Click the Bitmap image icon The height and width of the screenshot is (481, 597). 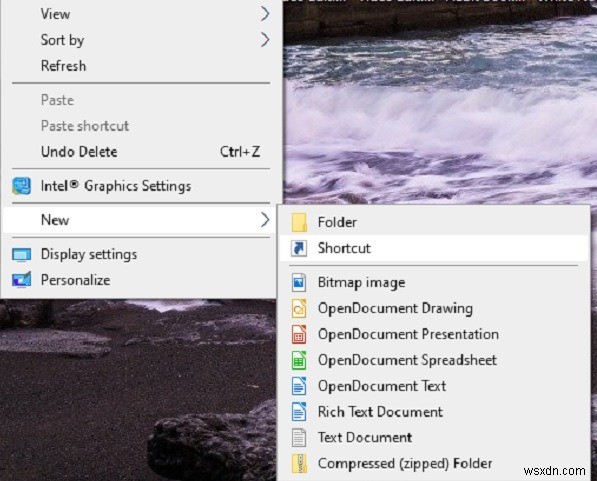(x=299, y=283)
